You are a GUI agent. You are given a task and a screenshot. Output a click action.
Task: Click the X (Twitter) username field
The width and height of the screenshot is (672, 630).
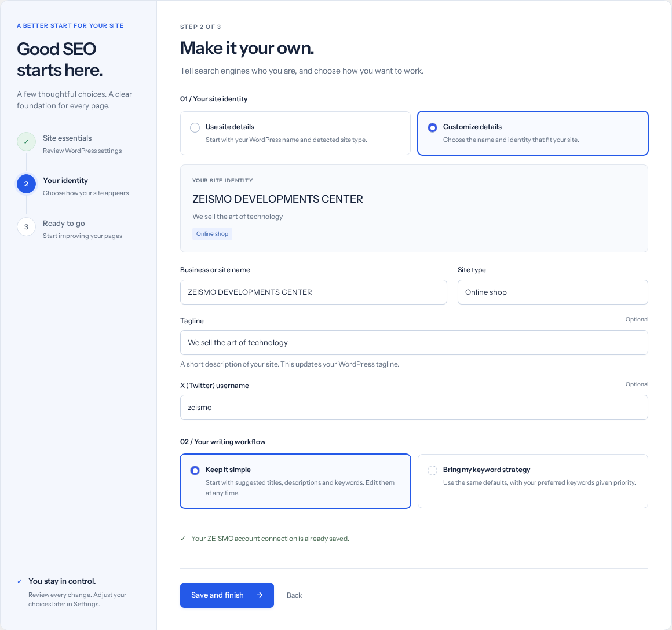point(414,407)
